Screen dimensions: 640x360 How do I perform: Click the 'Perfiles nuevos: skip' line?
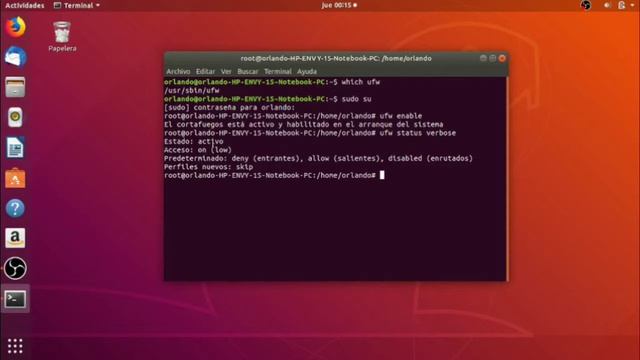tap(209, 167)
